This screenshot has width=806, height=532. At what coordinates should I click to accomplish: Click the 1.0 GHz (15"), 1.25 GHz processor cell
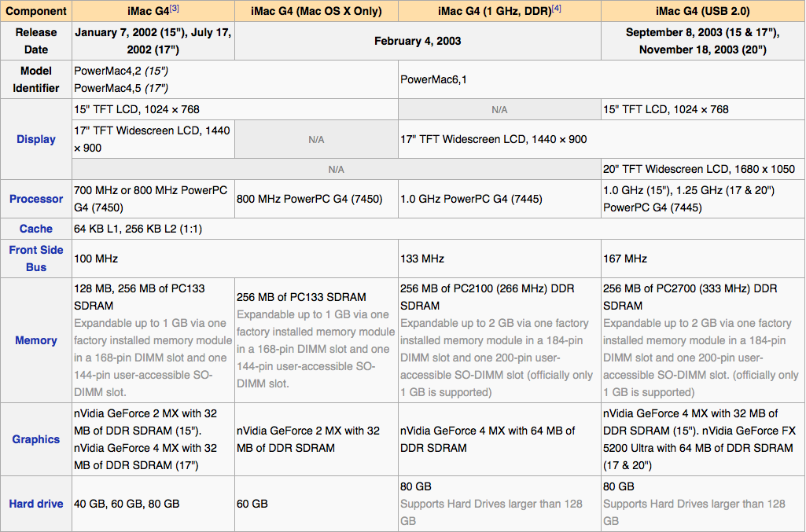coord(703,199)
